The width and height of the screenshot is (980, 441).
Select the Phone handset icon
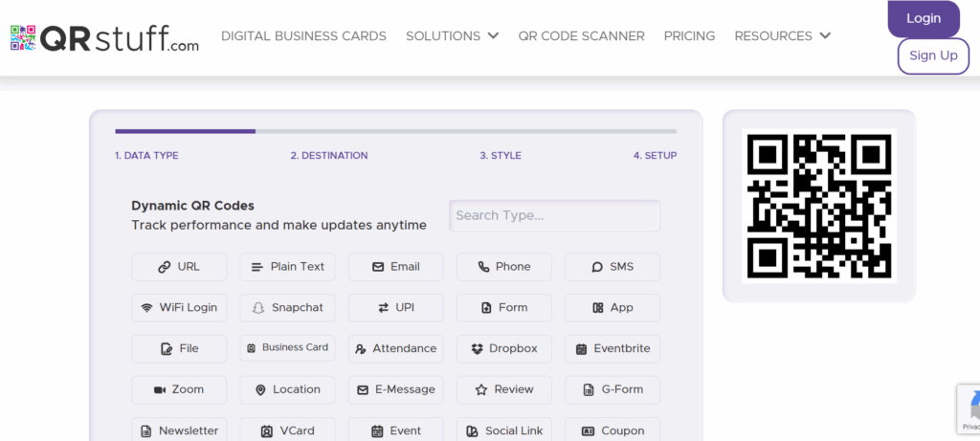(x=483, y=267)
